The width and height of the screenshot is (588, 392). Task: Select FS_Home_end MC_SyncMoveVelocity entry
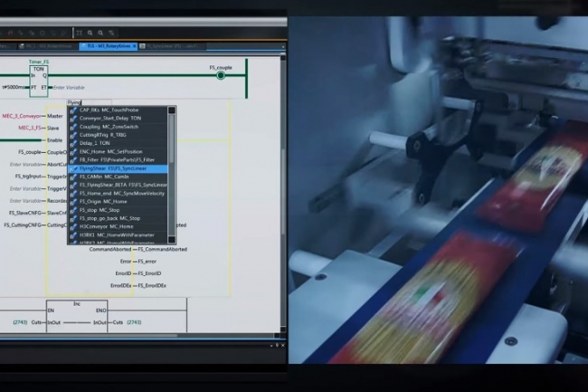coord(118,193)
